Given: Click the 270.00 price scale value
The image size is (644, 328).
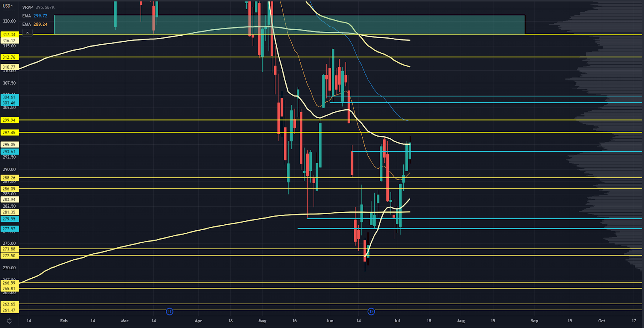Looking at the screenshot, I should [9, 268].
